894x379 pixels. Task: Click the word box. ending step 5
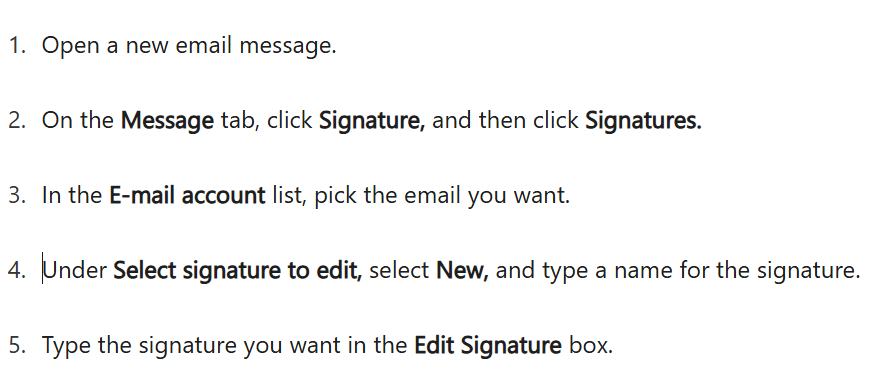click(591, 345)
